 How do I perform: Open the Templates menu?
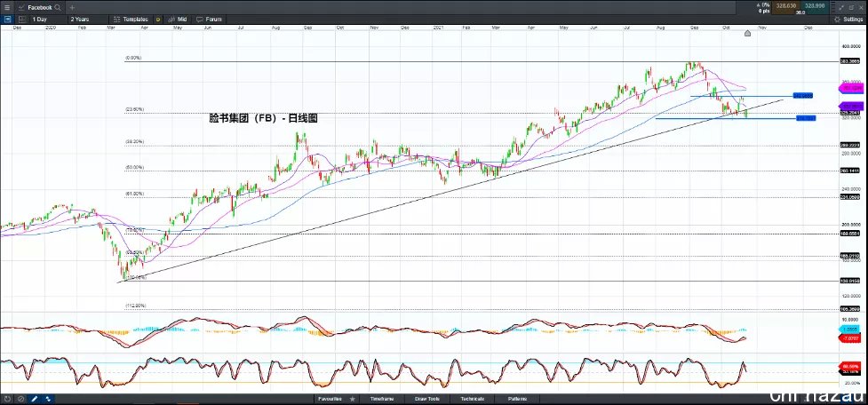(x=131, y=19)
